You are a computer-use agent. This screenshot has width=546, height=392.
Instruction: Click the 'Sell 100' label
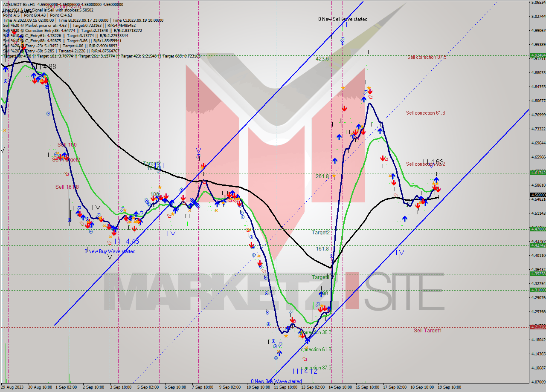67,145
